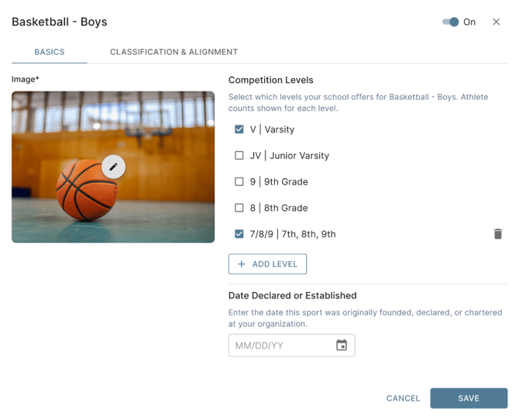Click the plus icon in Add Level
The image size is (519, 420).
click(x=242, y=264)
